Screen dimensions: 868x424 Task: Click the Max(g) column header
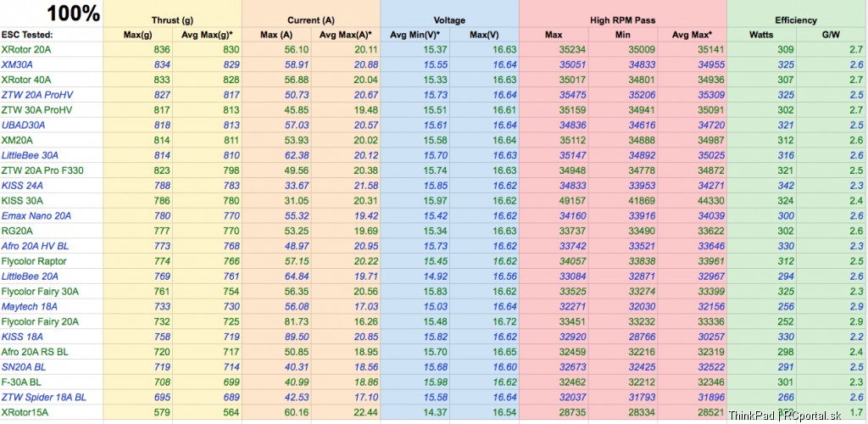pyautogui.click(x=137, y=35)
